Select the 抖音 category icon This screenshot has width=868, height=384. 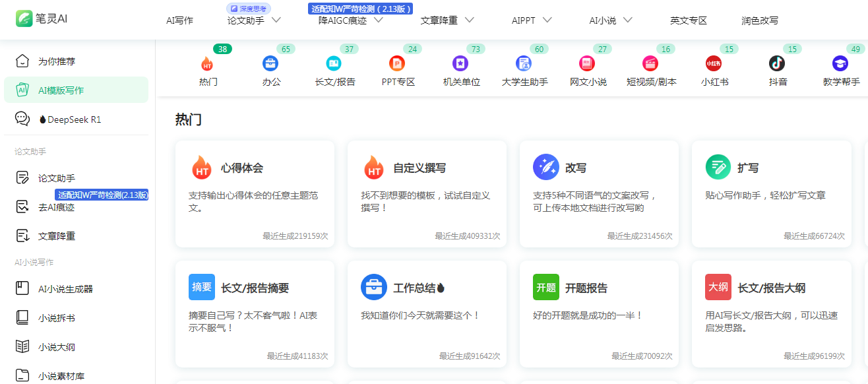point(777,63)
